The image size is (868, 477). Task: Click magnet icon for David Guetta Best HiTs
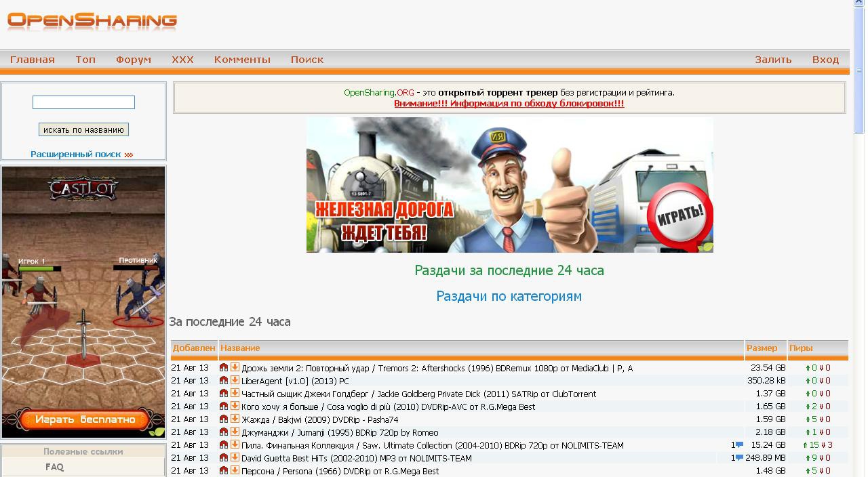pyautogui.click(x=224, y=457)
